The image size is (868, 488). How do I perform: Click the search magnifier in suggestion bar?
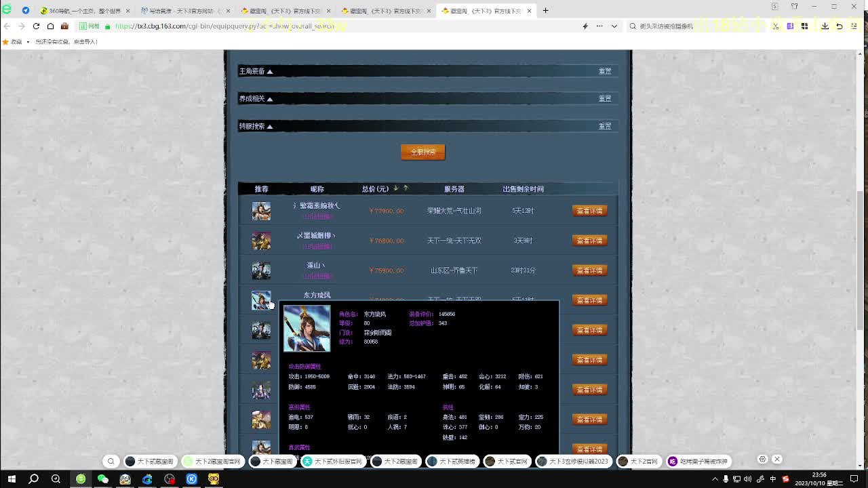(111, 461)
